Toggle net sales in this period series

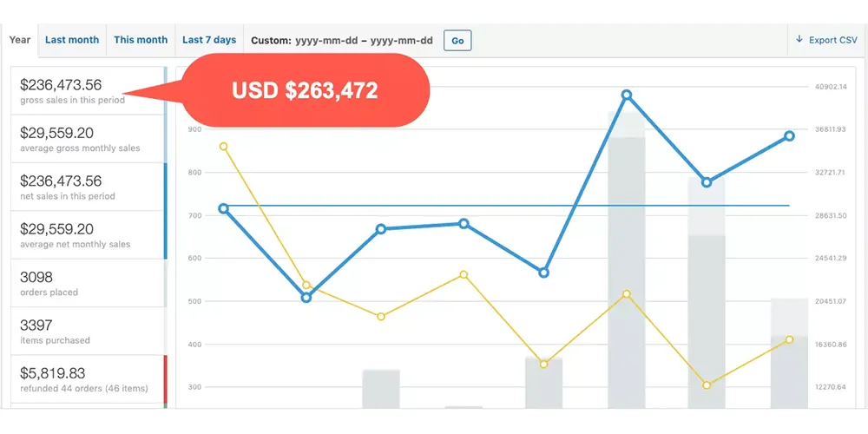(87, 187)
